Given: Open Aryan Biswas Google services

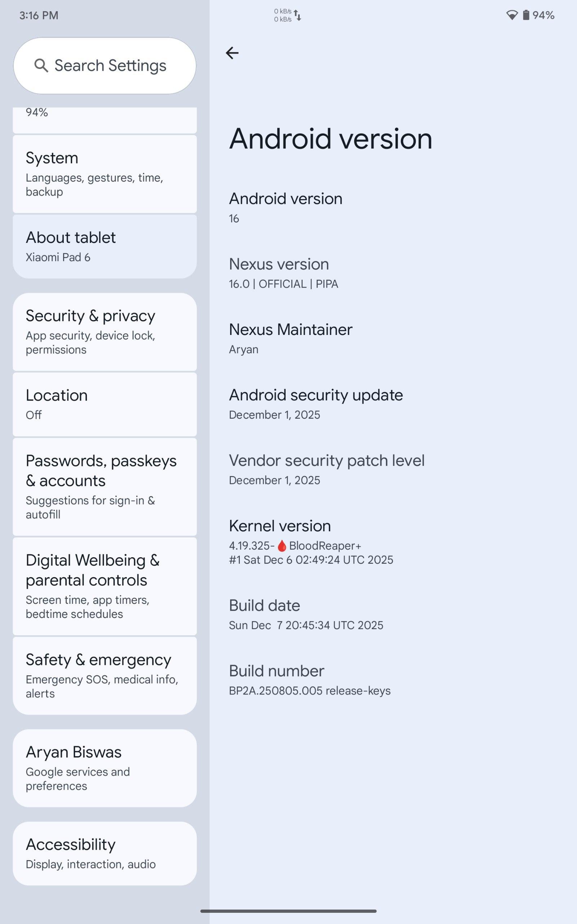Looking at the screenshot, I should [x=105, y=768].
